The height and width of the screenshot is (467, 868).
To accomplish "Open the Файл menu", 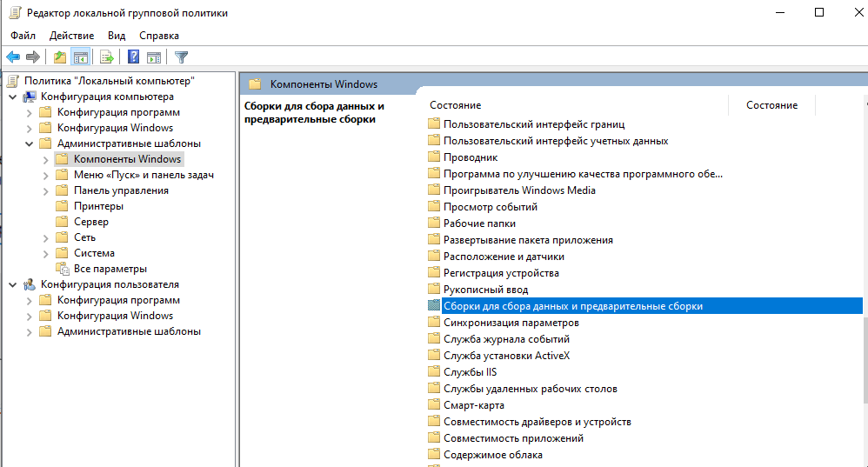I will pyautogui.click(x=23, y=36).
